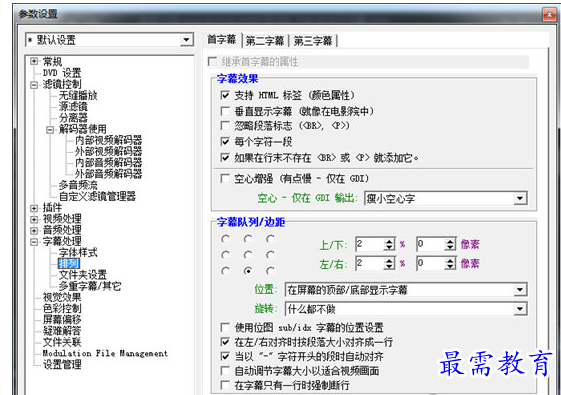Toggle 支持 HTML 标签 checkbox
Screen dimensions: 561x395
[225, 95]
